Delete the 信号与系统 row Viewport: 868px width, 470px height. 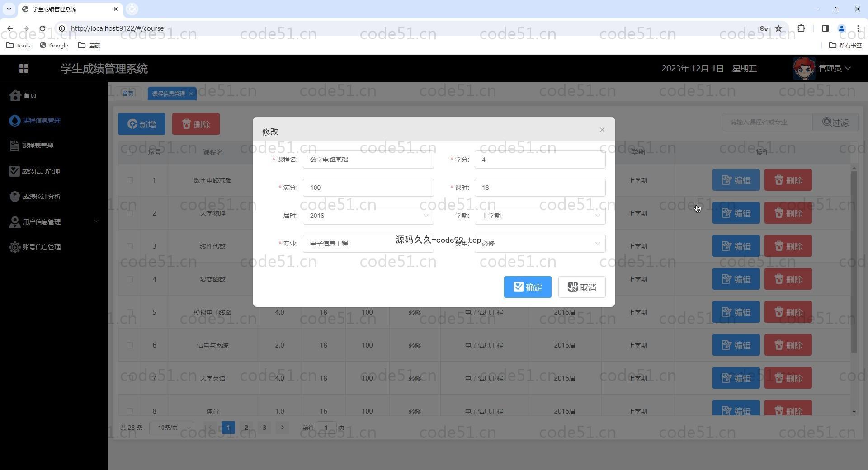(788, 345)
